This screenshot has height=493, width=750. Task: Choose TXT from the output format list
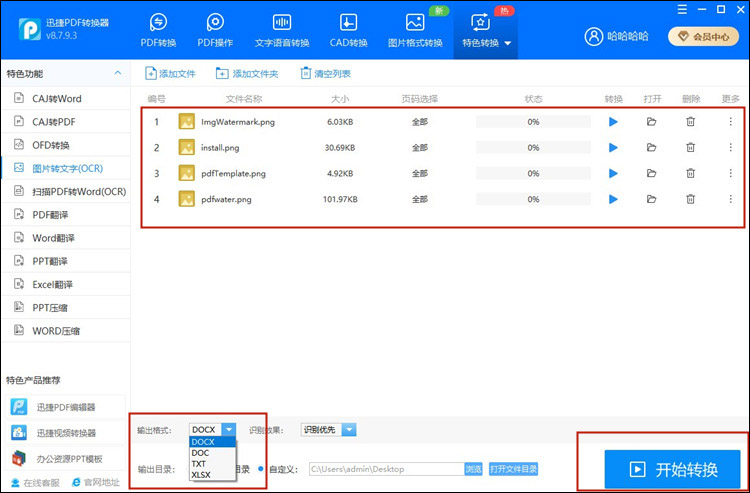[213, 464]
